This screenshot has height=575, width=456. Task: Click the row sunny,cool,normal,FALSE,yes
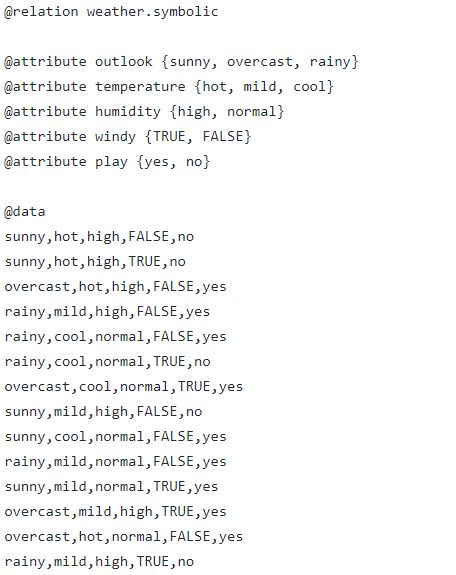(116, 437)
